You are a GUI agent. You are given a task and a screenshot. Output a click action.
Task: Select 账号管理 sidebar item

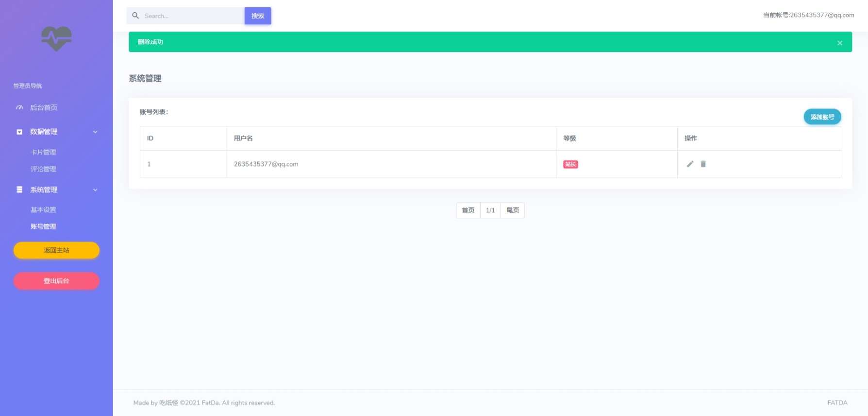tap(43, 226)
